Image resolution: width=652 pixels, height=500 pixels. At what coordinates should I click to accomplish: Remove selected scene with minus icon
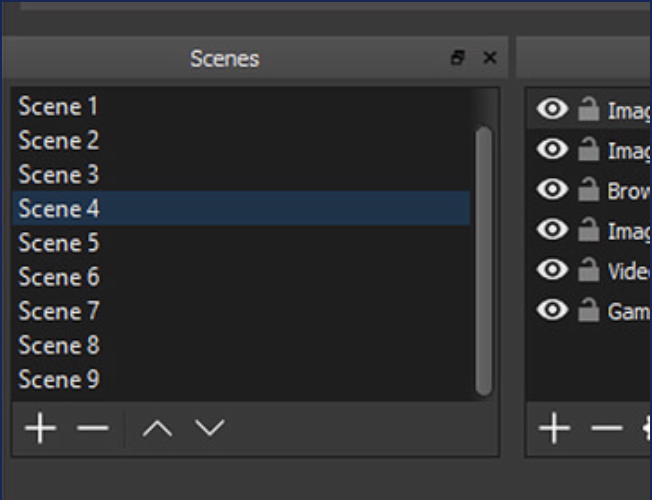click(x=92, y=429)
